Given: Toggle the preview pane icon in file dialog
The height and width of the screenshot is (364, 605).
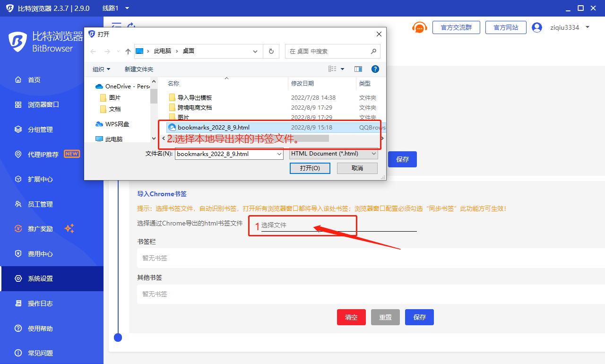Looking at the screenshot, I should [358, 69].
